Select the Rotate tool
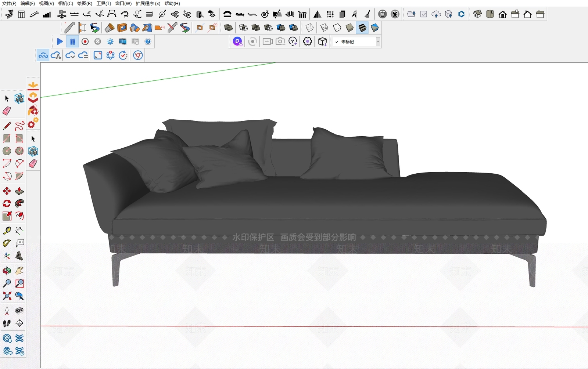Image resolution: width=588 pixels, height=369 pixels. click(x=7, y=203)
